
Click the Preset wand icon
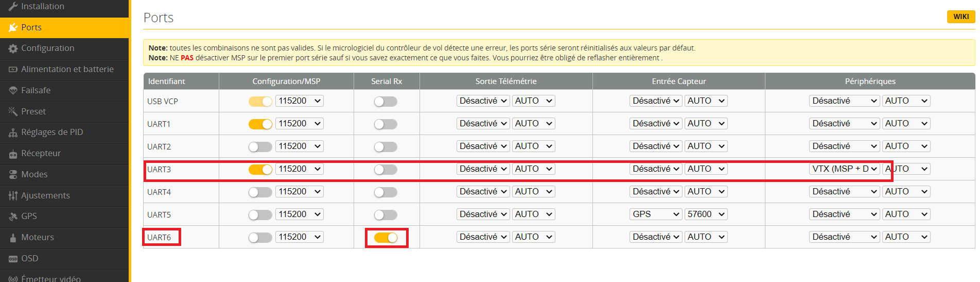[x=13, y=111]
